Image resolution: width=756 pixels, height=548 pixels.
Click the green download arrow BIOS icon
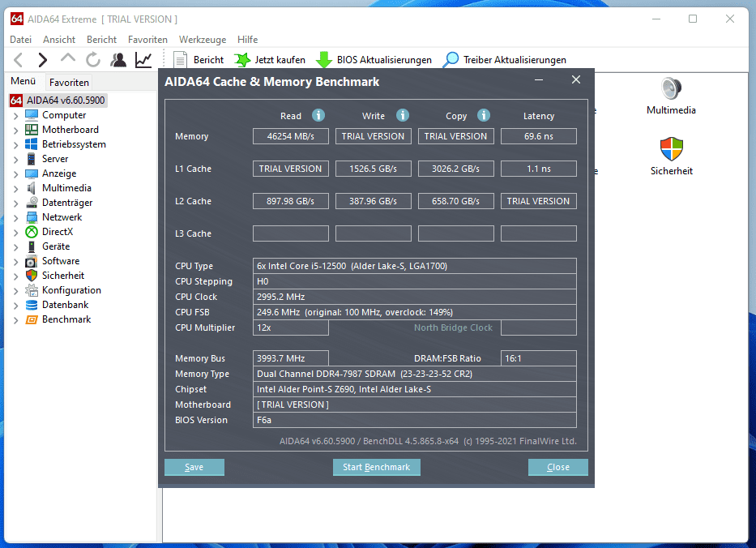tap(324, 60)
